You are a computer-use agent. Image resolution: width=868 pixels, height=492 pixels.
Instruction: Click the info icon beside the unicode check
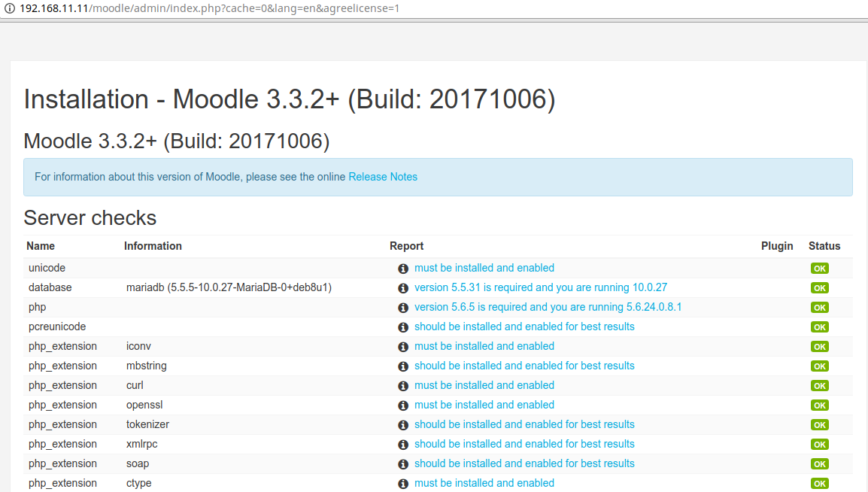click(x=403, y=268)
